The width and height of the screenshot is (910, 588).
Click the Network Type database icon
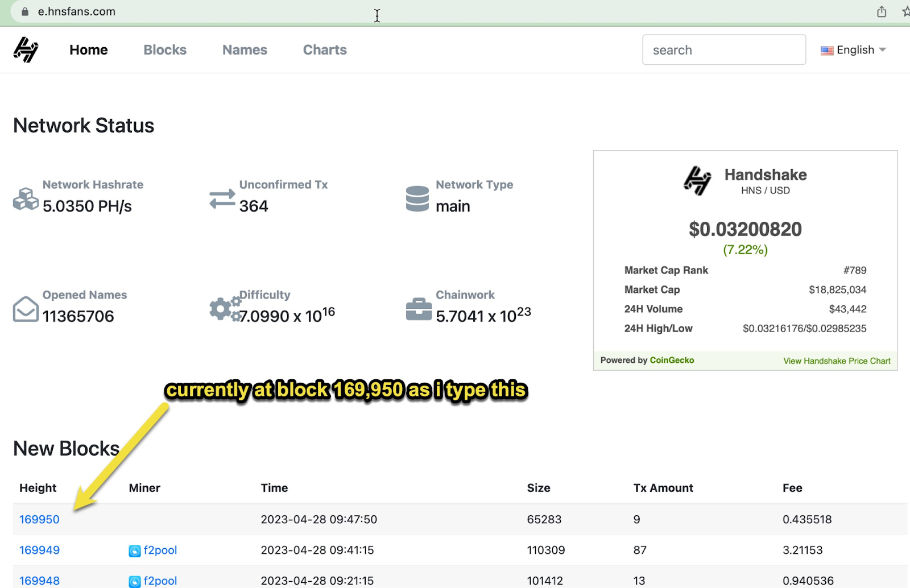(417, 198)
